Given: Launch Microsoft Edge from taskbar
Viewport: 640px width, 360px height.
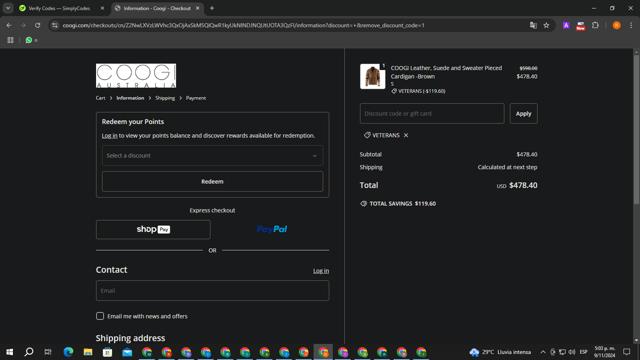Looking at the screenshot, I should click(x=68, y=352).
